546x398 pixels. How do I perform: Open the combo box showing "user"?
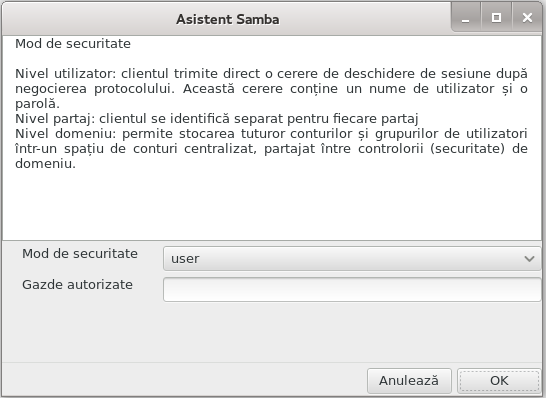click(x=352, y=259)
